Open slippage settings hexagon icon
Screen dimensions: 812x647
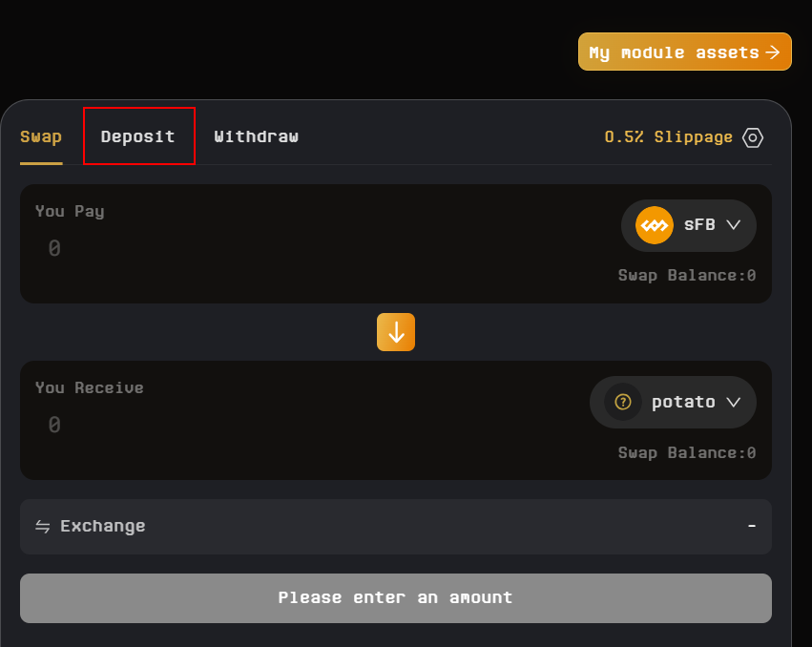(753, 137)
